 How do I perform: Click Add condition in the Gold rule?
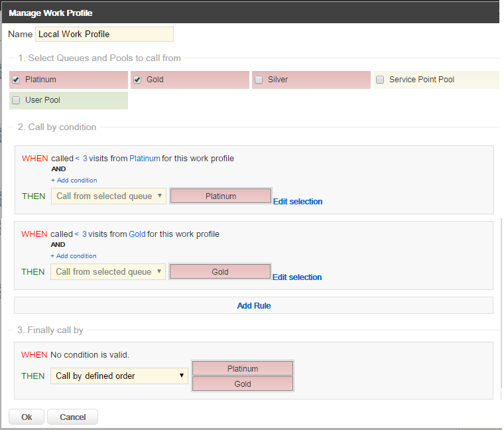click(74, 256)
